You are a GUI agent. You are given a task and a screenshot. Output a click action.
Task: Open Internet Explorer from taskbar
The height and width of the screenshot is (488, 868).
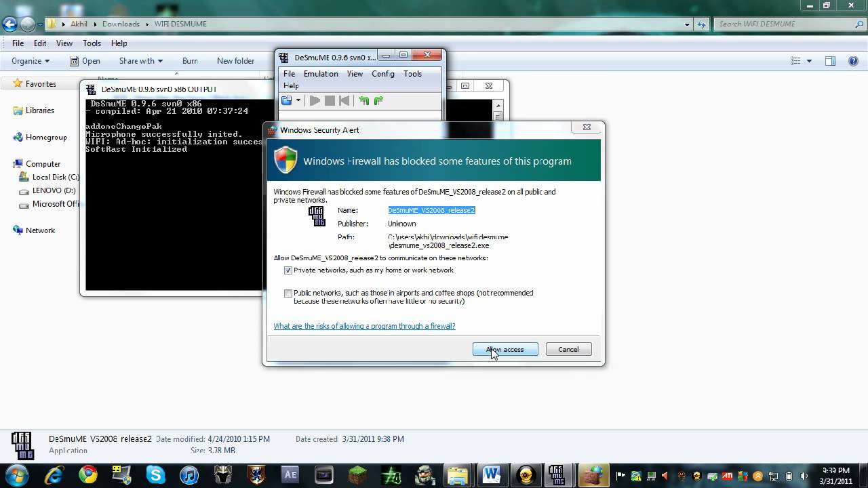click(54, 475)
